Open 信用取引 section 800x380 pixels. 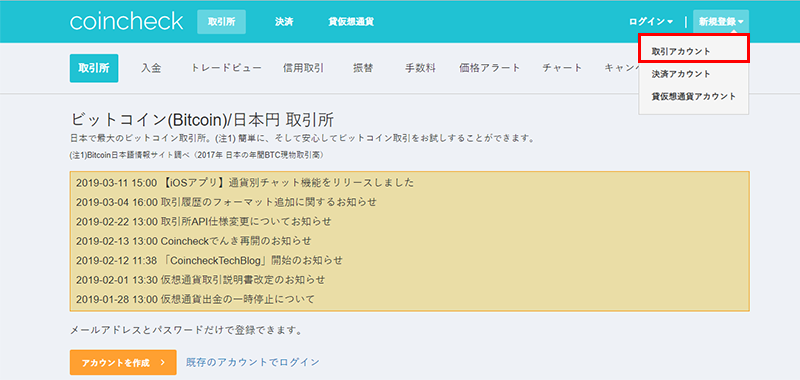303,68
